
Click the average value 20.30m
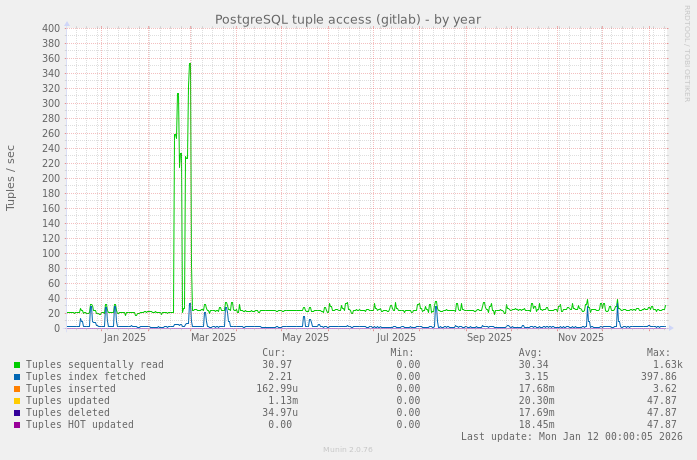[x=537, y=401]
